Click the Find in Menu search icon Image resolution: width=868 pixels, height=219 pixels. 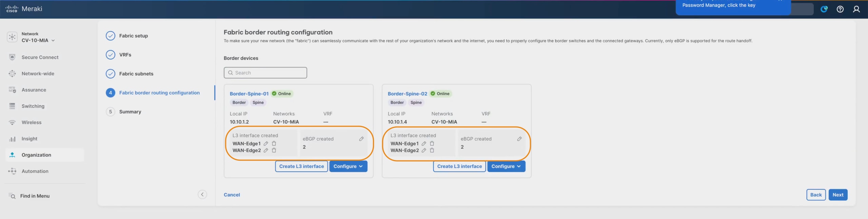(12, 196)
